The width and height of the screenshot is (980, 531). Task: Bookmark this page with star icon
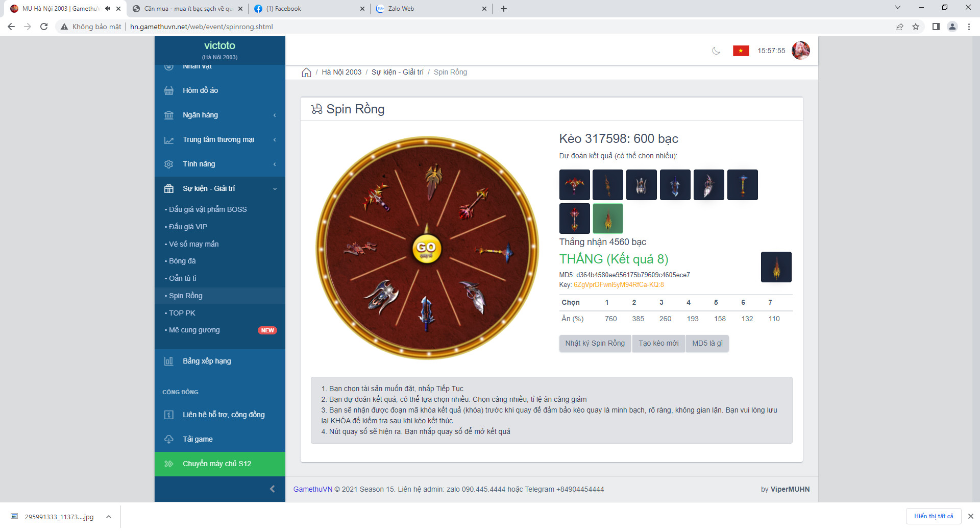click(x=916, y=27)
